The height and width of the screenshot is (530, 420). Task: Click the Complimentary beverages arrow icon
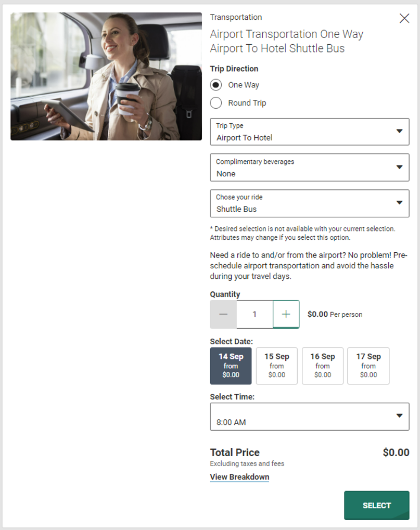(x=399, y=167)
